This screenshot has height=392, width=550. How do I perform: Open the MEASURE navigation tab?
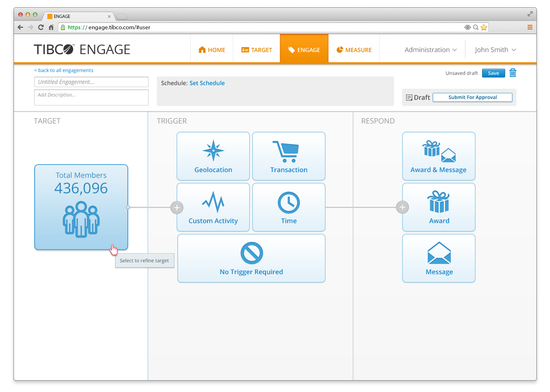(x=354, y=50)
